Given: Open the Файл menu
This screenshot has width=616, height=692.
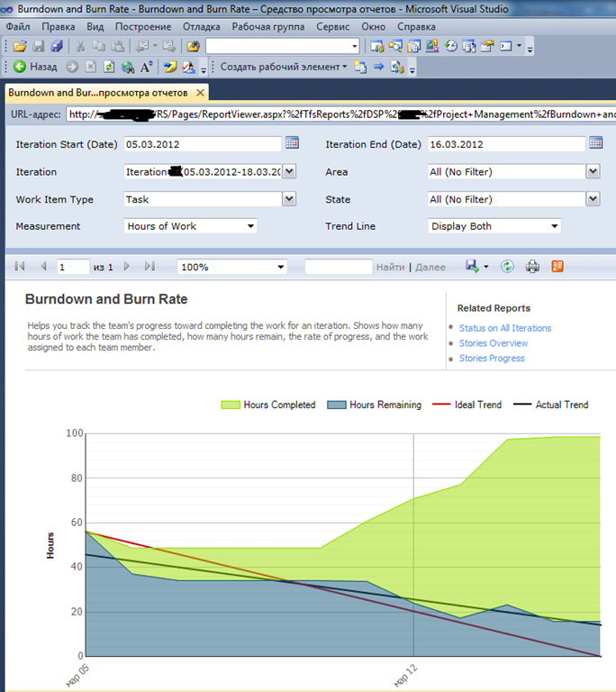Looking at the screenshot, I should point(18,26).
